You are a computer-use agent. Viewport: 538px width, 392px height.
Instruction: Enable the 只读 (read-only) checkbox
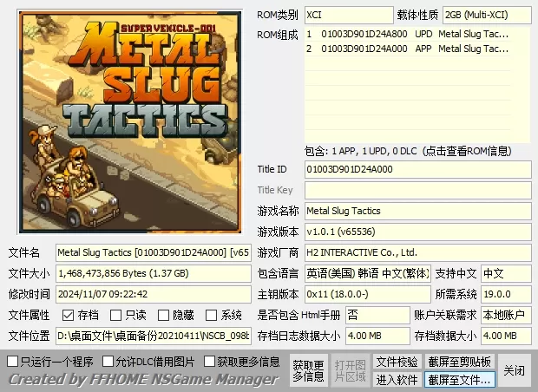click(x=116, y=315)
